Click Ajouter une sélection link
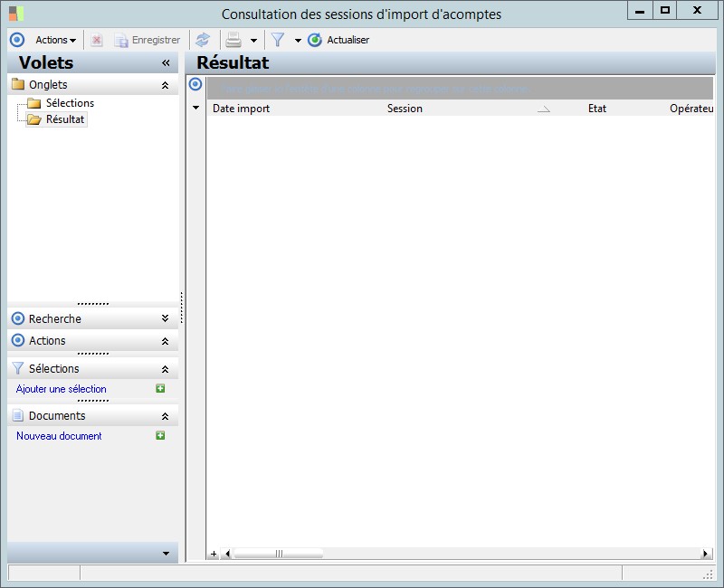The height and width of the screenshot is (588, 724). pos(61,389)
